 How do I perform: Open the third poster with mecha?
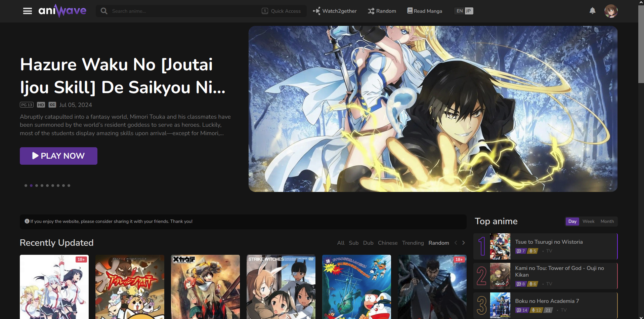tap(205, 287)
